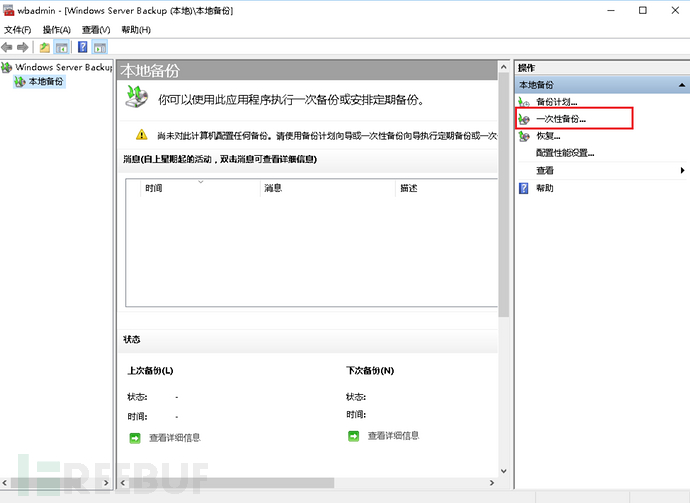The height and width of the screenshot is (503, 690).
Task: Click the blue Help toolbar icon
Action: tap(82, 47)
